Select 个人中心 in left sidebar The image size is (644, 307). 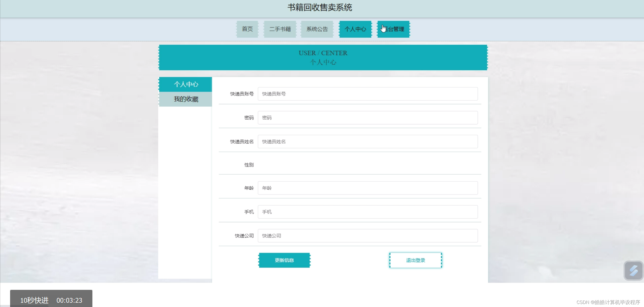186,84
